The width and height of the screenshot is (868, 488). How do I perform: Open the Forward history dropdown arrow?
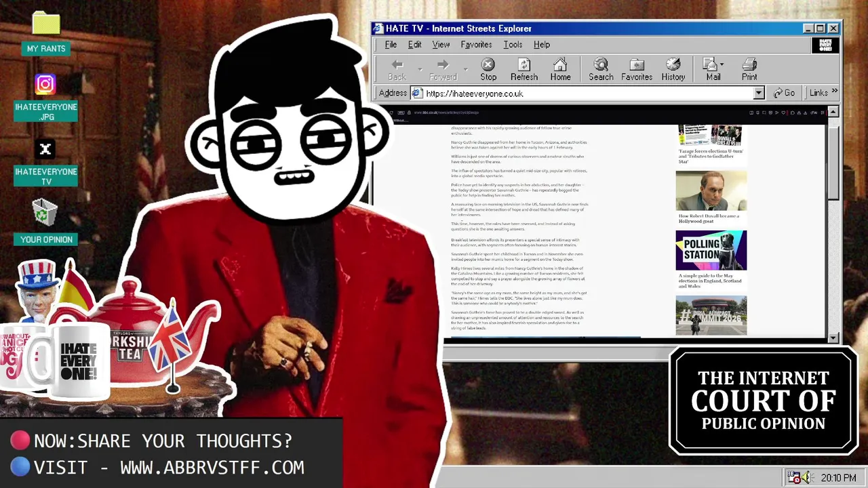465,69
